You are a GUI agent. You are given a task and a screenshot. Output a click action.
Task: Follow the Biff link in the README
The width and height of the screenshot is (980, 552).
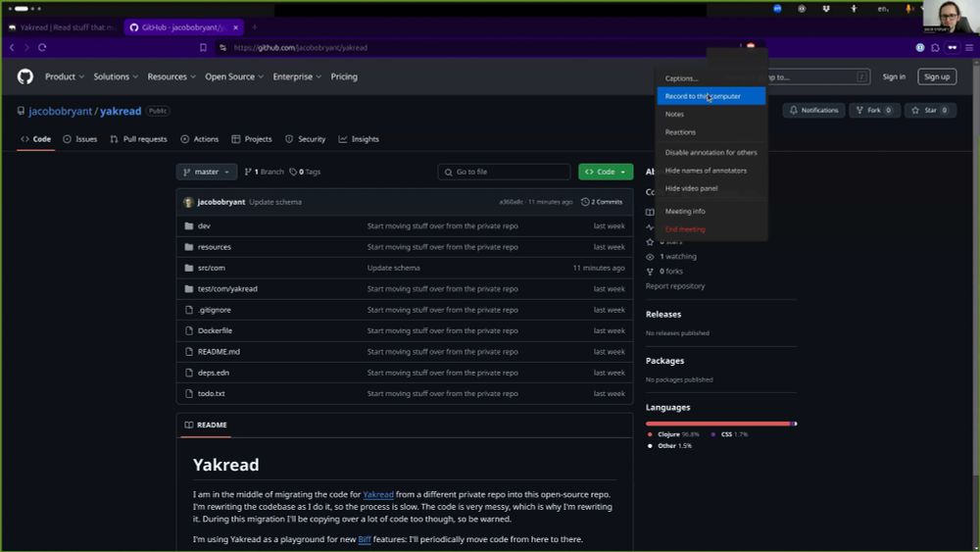pyautogui.click(x=365, y=539)
